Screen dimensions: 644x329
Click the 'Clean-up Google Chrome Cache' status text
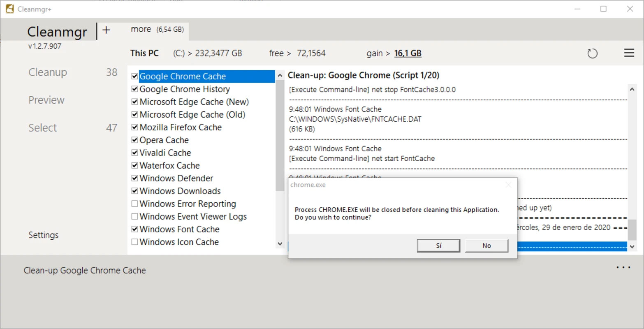point(85,271)
